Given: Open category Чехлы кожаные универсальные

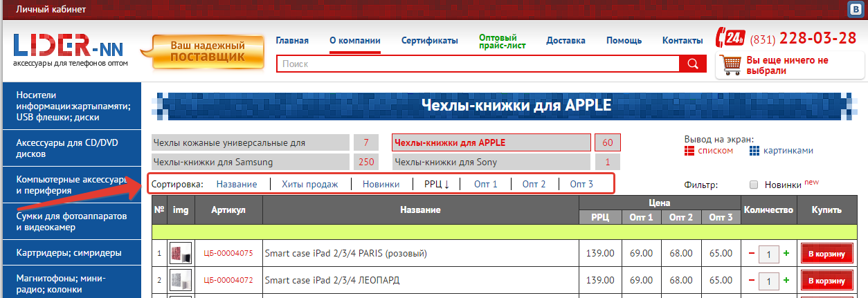Looking at the screenshot, I should pos(251,143).
